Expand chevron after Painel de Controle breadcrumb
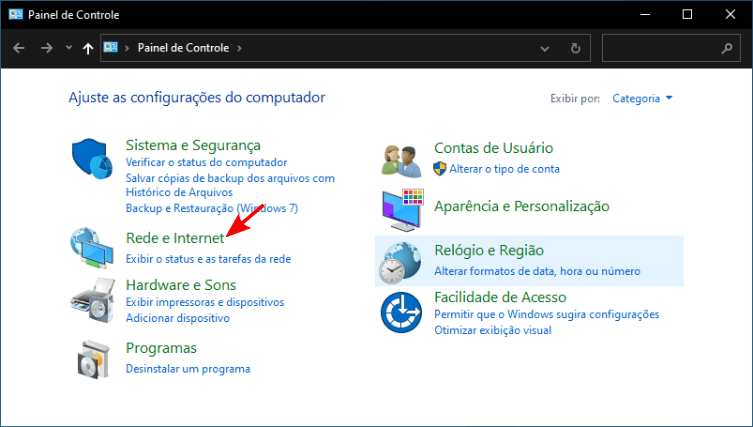This screenshot has height=427, width=753. point(239,48)
